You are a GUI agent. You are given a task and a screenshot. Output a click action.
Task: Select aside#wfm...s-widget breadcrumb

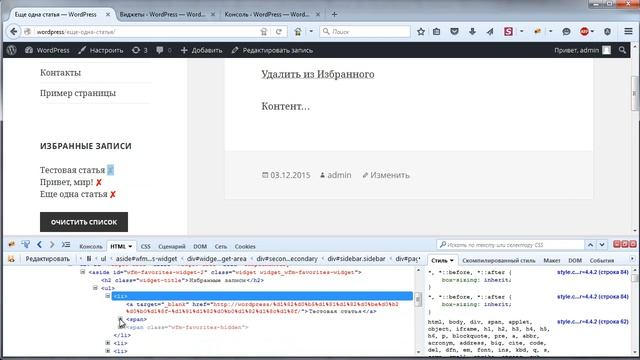tap(146, 259)
